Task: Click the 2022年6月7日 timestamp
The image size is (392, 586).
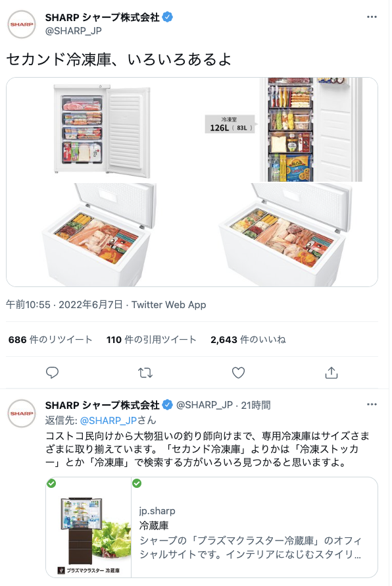Action: 91,305
